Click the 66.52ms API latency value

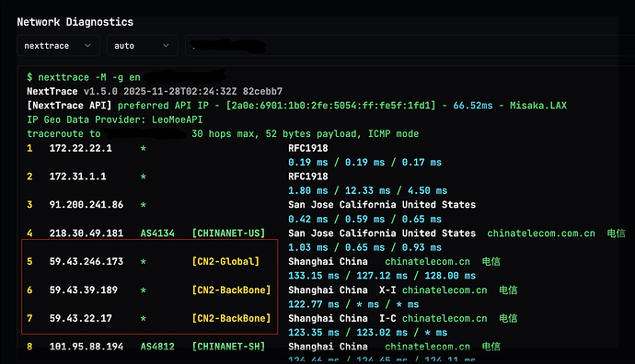(473, 106)
